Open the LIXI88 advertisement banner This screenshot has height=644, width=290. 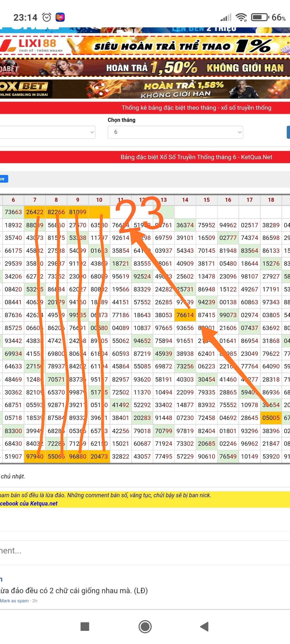tap(145, 46)
